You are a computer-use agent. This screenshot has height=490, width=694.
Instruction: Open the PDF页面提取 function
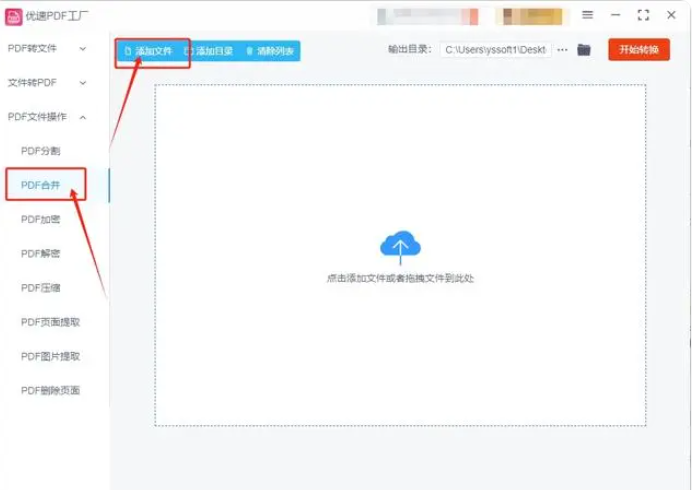point(50,322)
